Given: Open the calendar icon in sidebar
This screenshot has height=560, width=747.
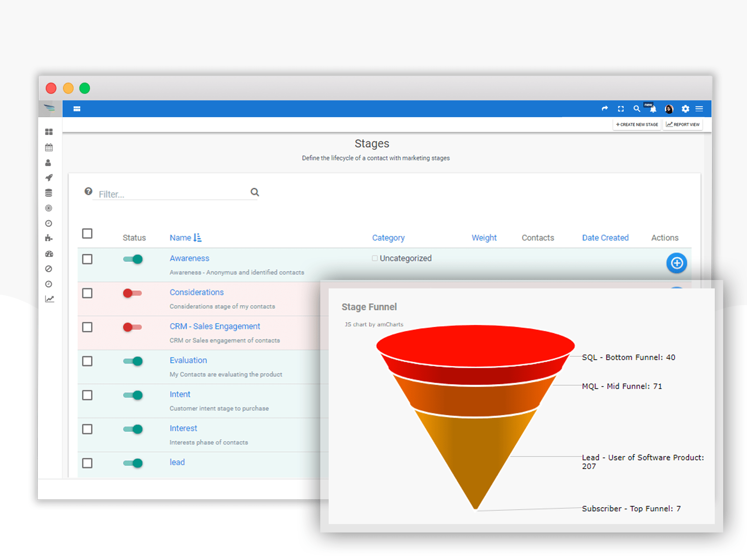Looking at the screenshot, I should pyautogui.click(x=49, y=147).
